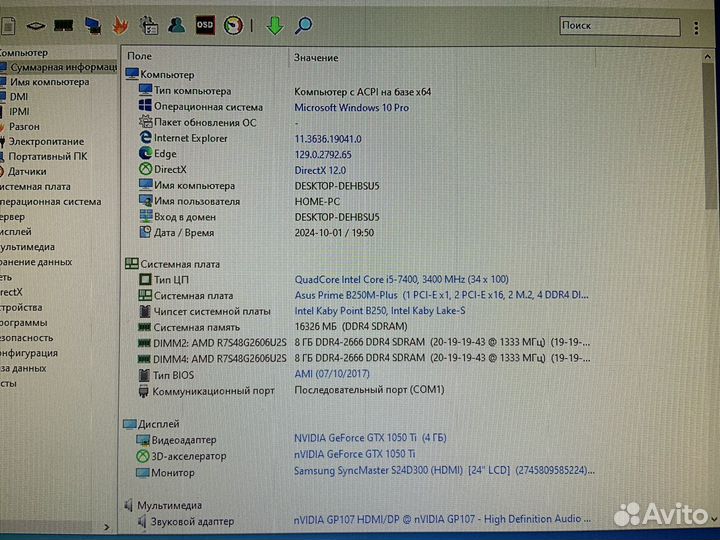Viewport: 720px width, 540px height.
Task: Open the AMI (07/10/2017) BIOS link
Action: pyautogui.click(x=332, y=374)
